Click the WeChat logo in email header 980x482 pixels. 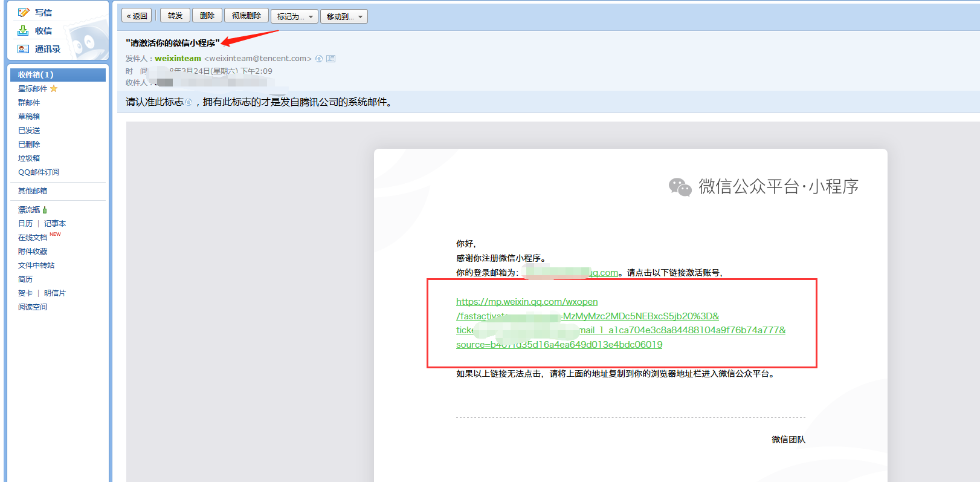(680, 187)
